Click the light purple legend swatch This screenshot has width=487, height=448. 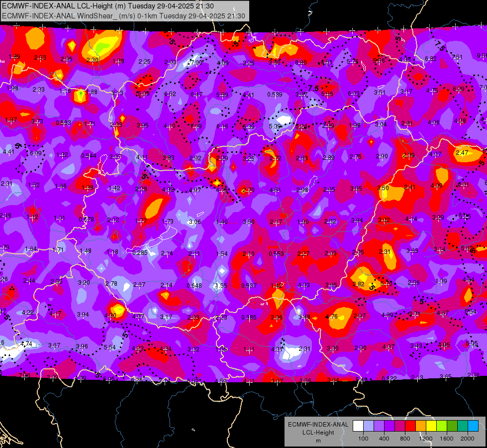[379, 426]
